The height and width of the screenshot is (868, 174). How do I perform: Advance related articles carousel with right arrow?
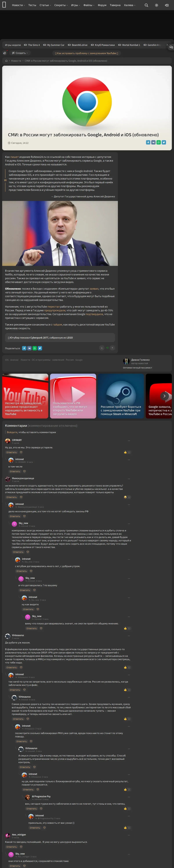[165, 396]
